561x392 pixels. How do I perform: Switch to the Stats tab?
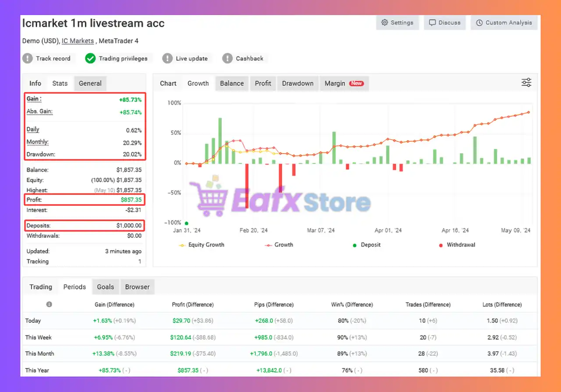click(60, 83)
